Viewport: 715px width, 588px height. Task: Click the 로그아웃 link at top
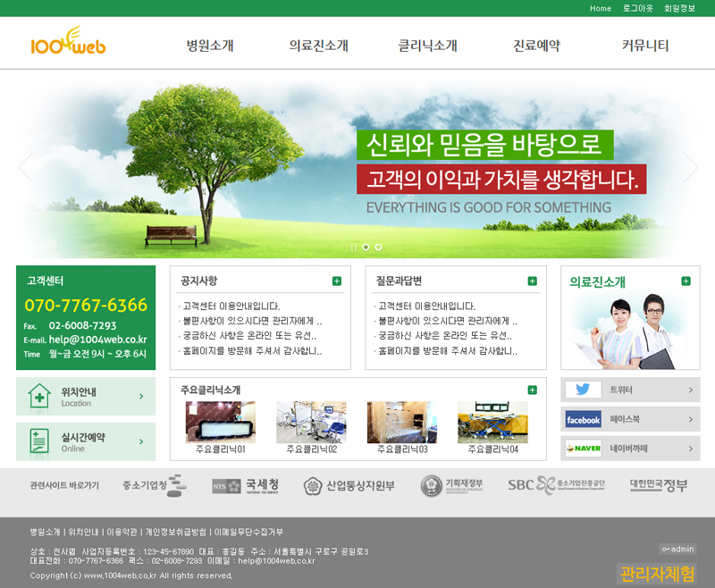click(x=637, y=8)
